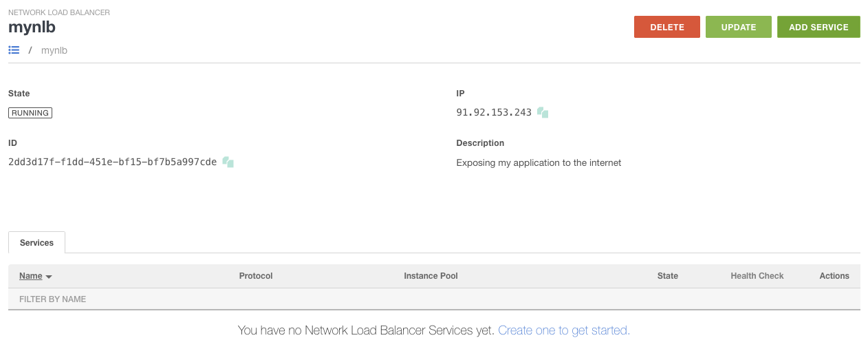Screen dimensions: 868x340
Task: Select the Protocol column header
Action: click(256, 276)
